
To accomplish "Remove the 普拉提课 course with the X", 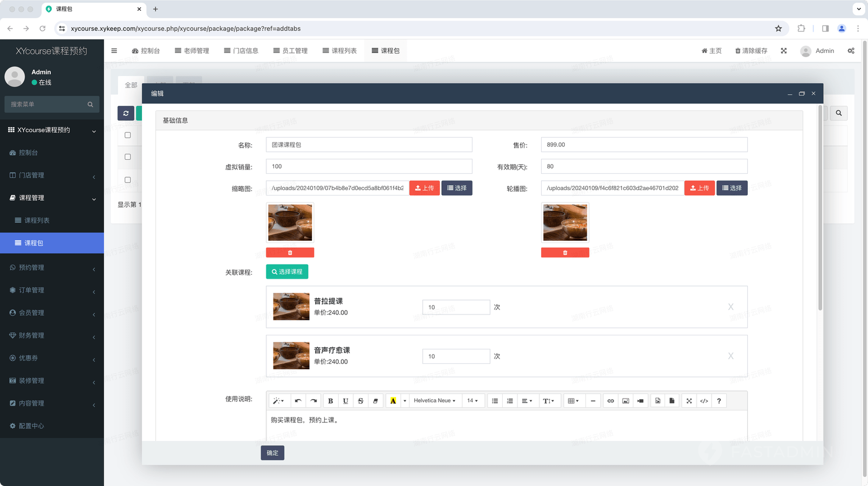I will click(730, 307).
